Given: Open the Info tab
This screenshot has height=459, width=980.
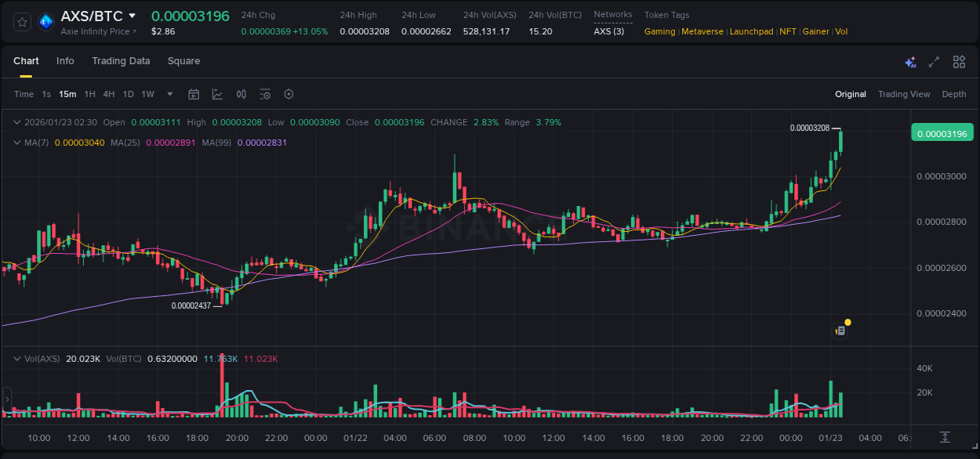Looking at the screenshot, I should click(x=65, y=61).
